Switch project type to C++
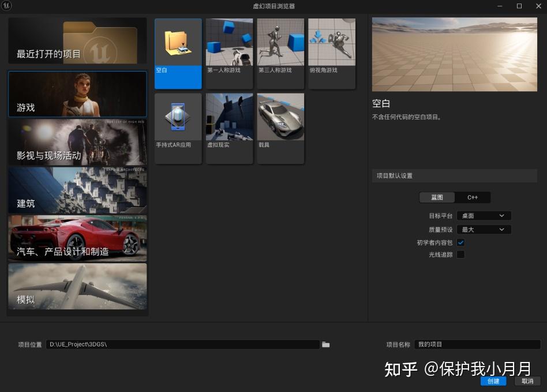The image size is (547, 392). click(x=473, y=197)
